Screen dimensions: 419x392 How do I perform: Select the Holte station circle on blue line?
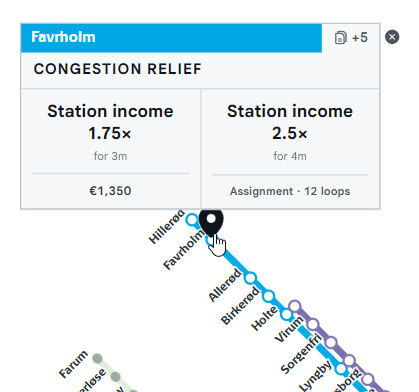(x=286, y=314)
